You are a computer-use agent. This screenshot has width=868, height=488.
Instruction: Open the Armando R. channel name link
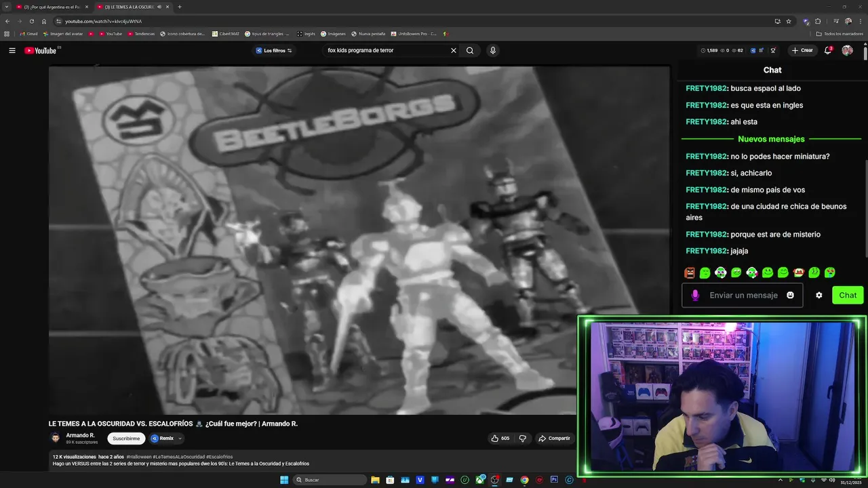coord(80,435)
